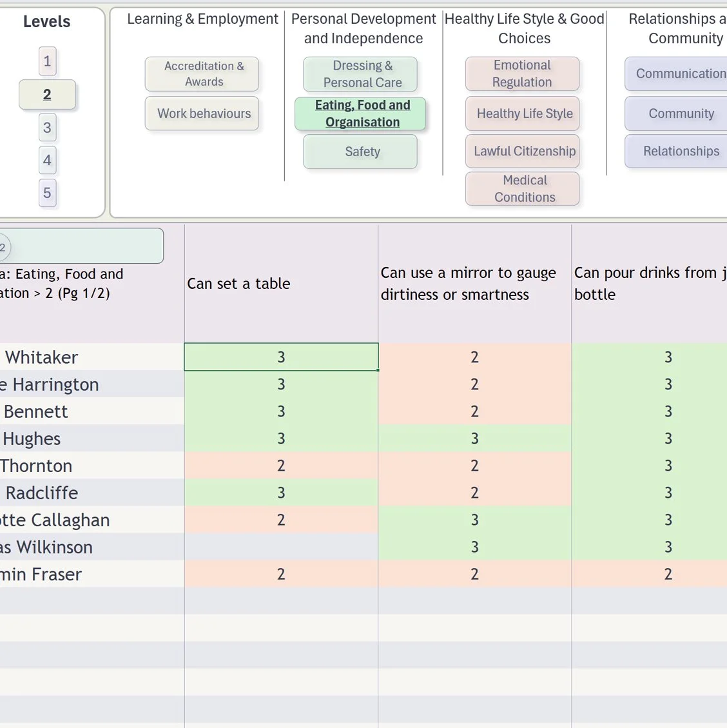Select Bennett's pour drinks score
Viewport: 727px width, 728px height.
650,411
